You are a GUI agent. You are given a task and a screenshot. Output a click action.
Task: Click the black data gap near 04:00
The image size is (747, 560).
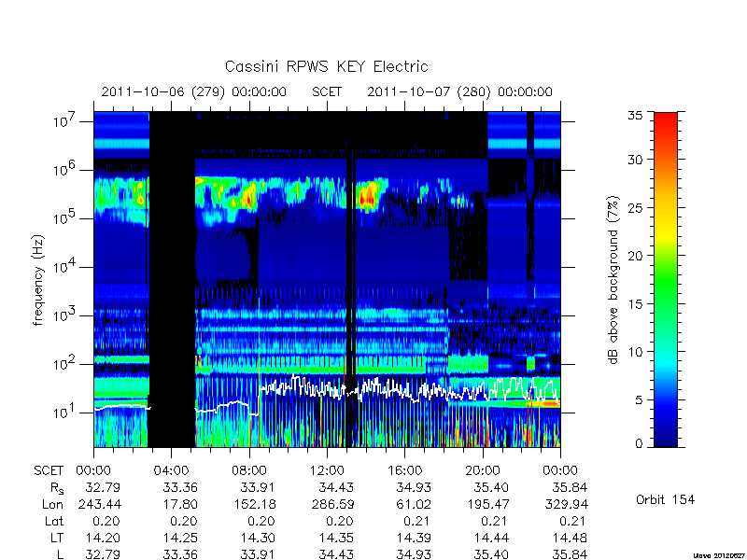click(172, 279)
